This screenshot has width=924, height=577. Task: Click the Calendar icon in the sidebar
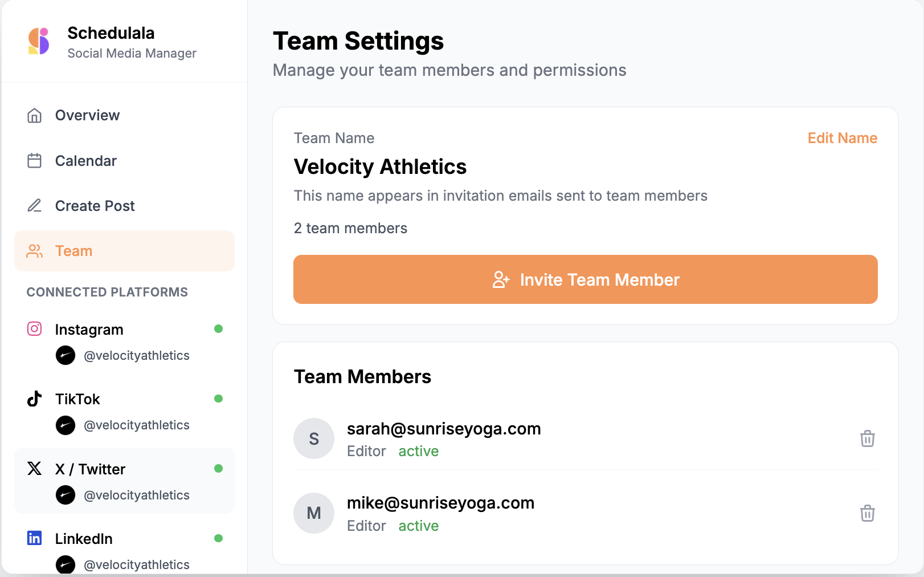[x=34, y=160]
